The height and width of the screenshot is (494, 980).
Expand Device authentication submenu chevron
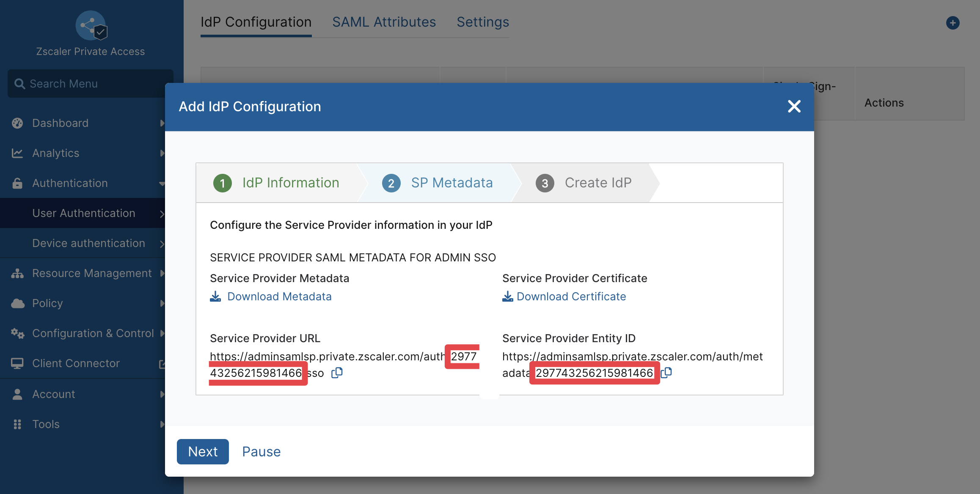[162, 244]
